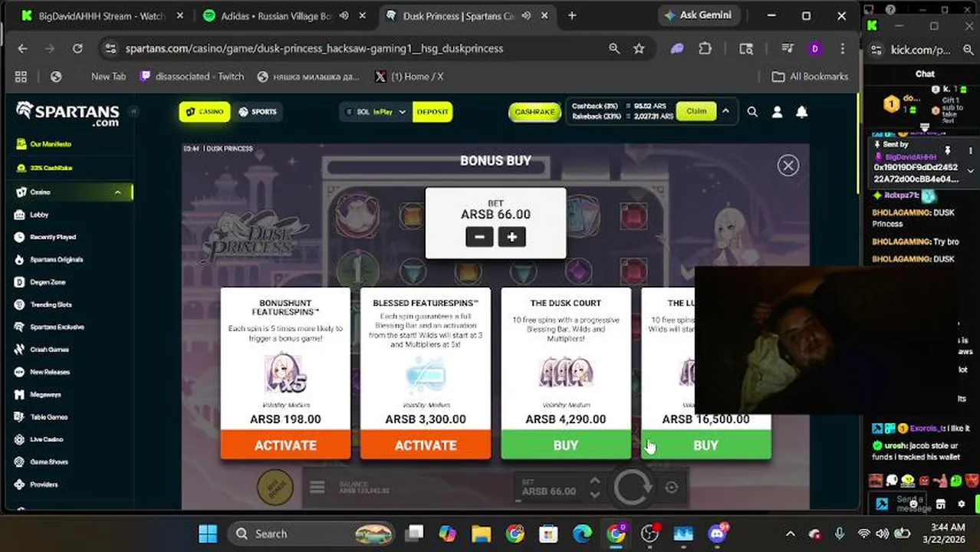Claim the cashback and rakeback
This screenshot has height=552, width=980.
pyautogui.click(x=696, y=111)
